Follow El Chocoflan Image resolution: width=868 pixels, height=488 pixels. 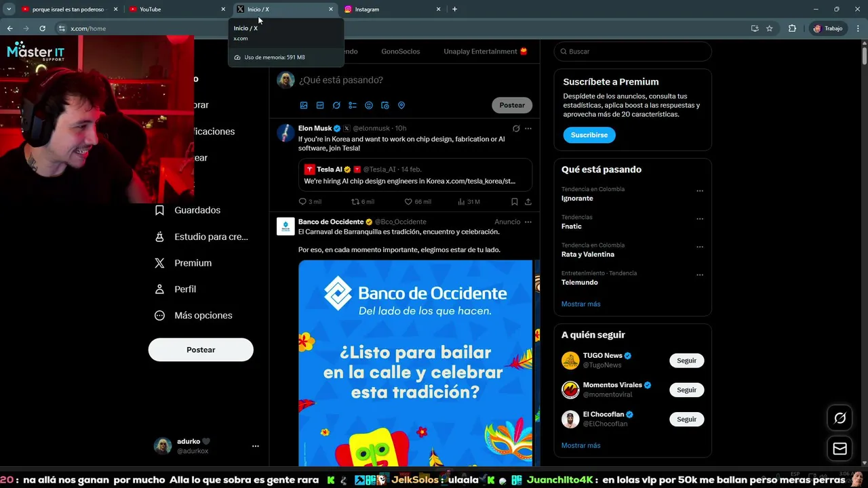[x=686, y=420]
